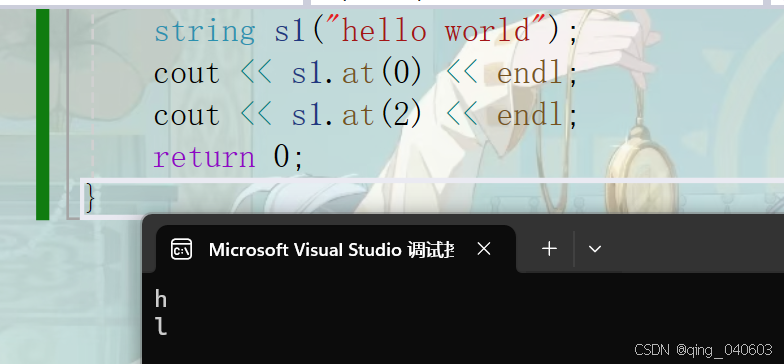Viewport: 784px width, 364px height.
Task: Place cursor on the string keyword
Action: tap(204, 32)
